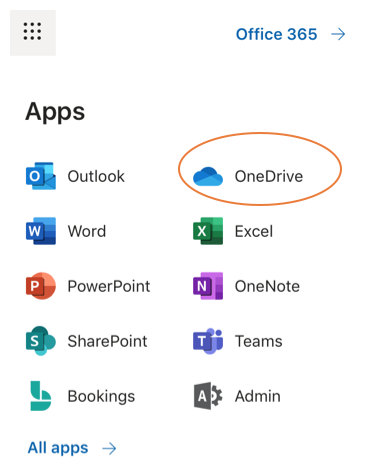The image size is (370, 470).
Task: Select the OneNote text label
Action: pos(267,286)
